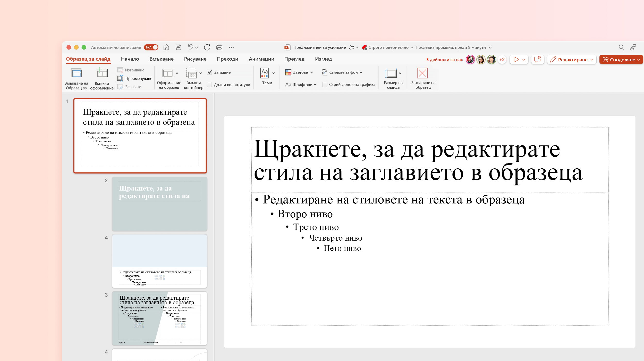This screenshot has height=361, width=644.
Task: Open the Цветове colors dropdown
Action: pos(299,72)
